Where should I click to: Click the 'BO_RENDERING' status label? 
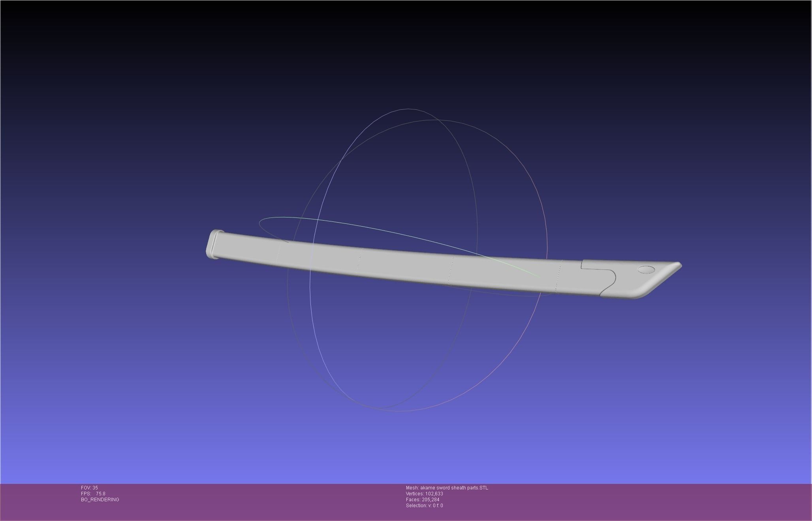click(x=100, y=500)
